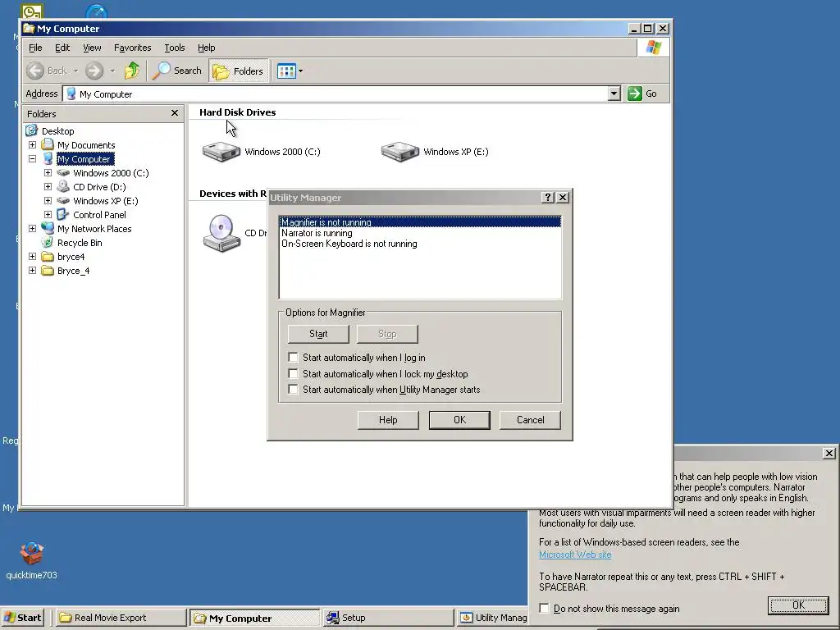
Task: Select bryce4 folder icon in tree
Action: pos(48,257)
